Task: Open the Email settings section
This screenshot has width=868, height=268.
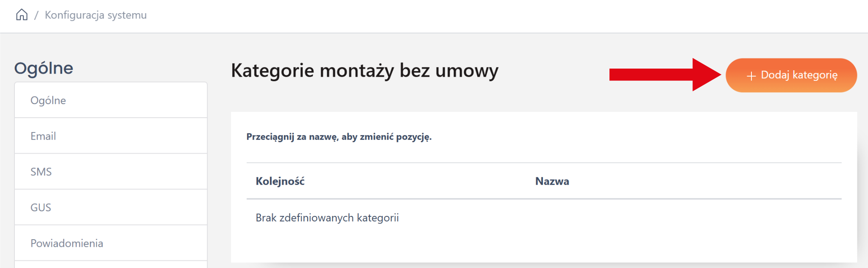Action: [x=43, y=136]
